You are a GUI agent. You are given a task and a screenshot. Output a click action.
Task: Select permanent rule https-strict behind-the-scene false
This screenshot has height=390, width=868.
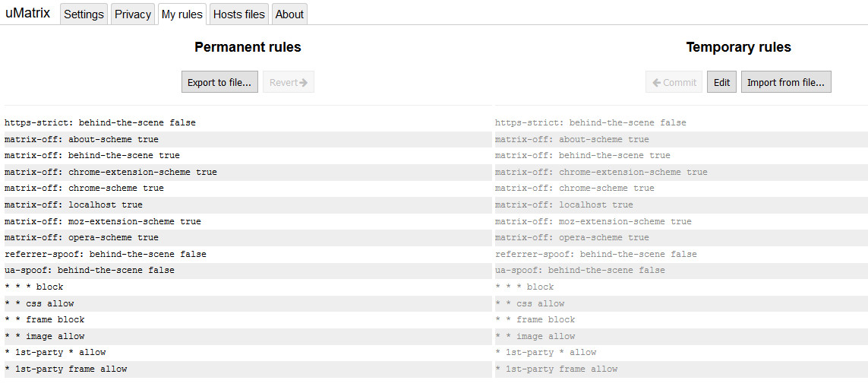(x=99, y=122)
